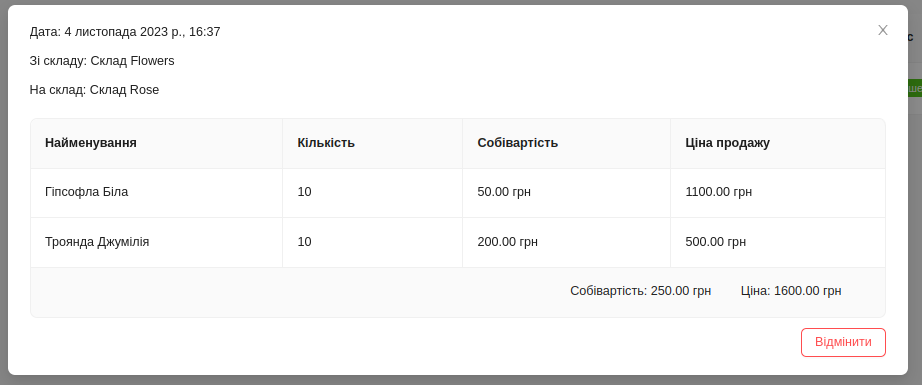The width and height of the screenshot is (922, 385).
Task: Click the Зі складу: Склад Flowers line
Action: click(x=102, y=61)
